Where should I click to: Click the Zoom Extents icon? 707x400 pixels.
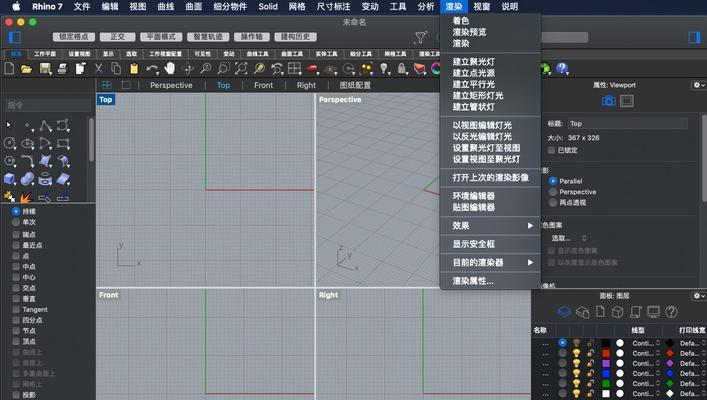click(x=241, y=69)
